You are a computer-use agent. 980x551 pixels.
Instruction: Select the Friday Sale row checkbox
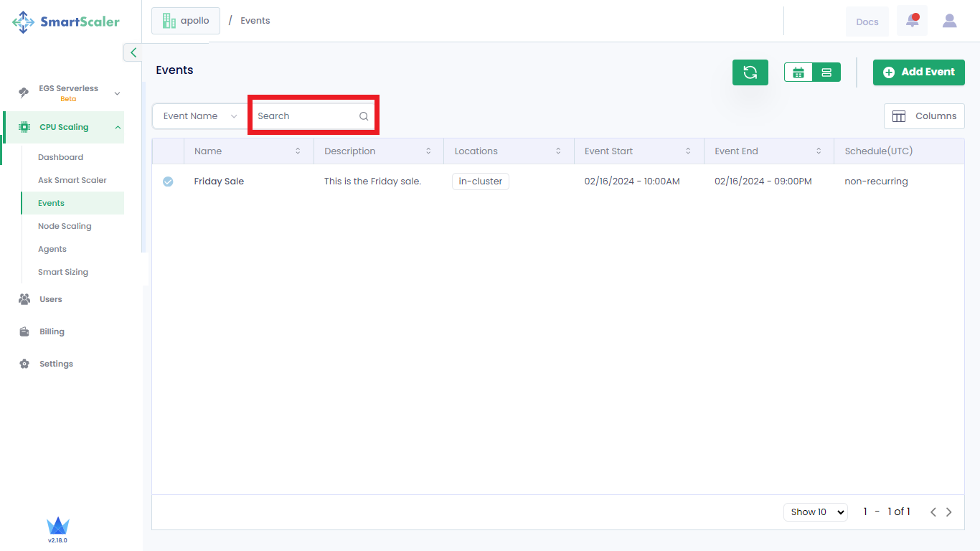[168, 182]
